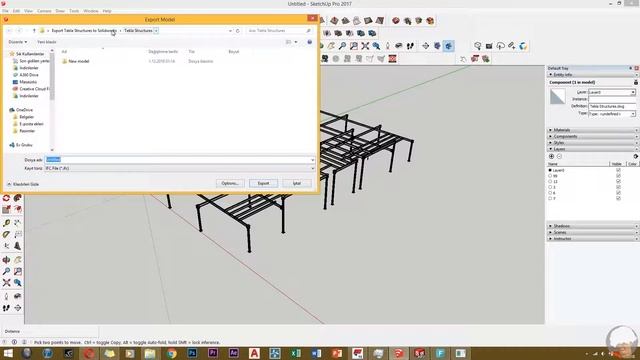This screenshot has height=360, width=640.
Task: Select the Zoom Window tool in top toolbar
Action: pyautogui.click(x=353, y=46)
